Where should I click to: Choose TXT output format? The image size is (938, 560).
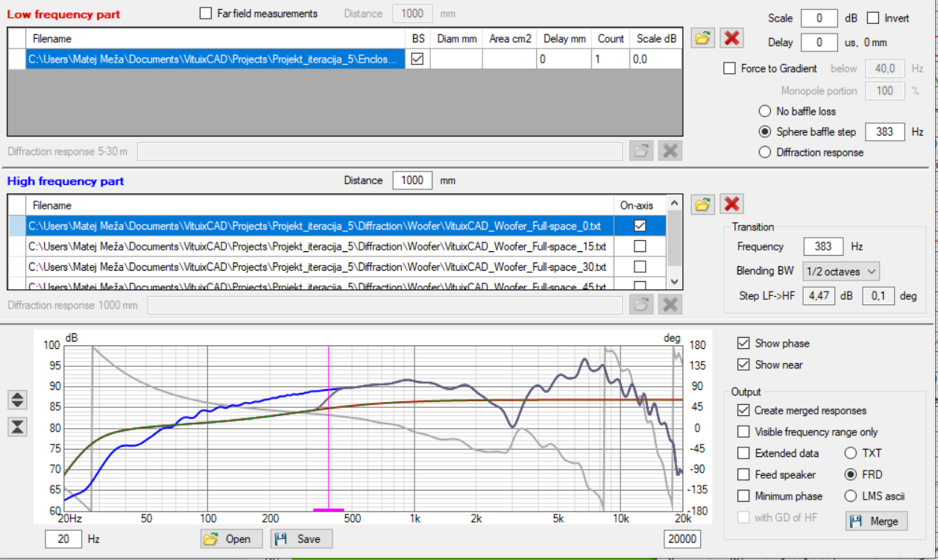[x=850, y=453]
